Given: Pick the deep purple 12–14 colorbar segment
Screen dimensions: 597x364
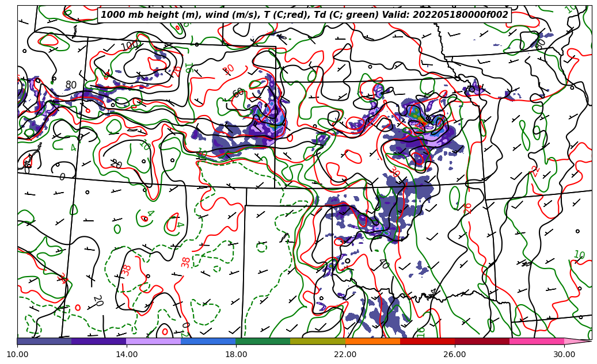Looking at the screenshot, I should point(98,341).
